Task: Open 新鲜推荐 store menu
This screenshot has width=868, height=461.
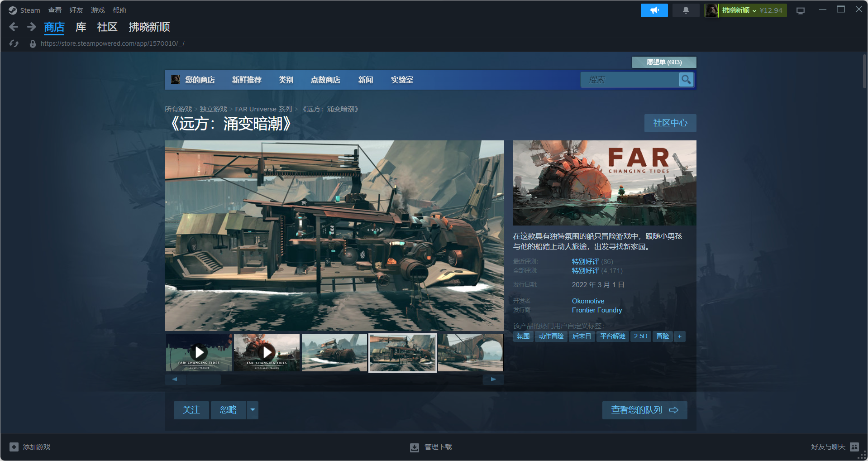Action: click(x=247, y=80)
